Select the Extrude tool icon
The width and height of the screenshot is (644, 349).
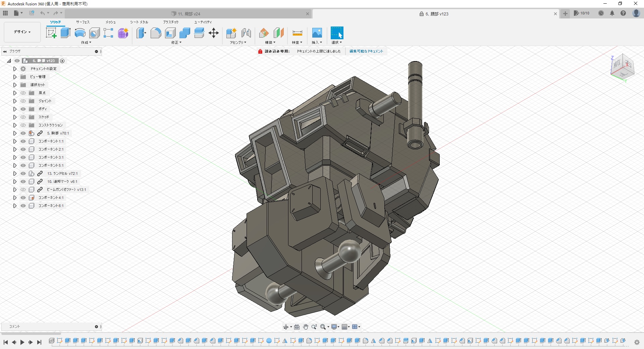tap(65, 33)
